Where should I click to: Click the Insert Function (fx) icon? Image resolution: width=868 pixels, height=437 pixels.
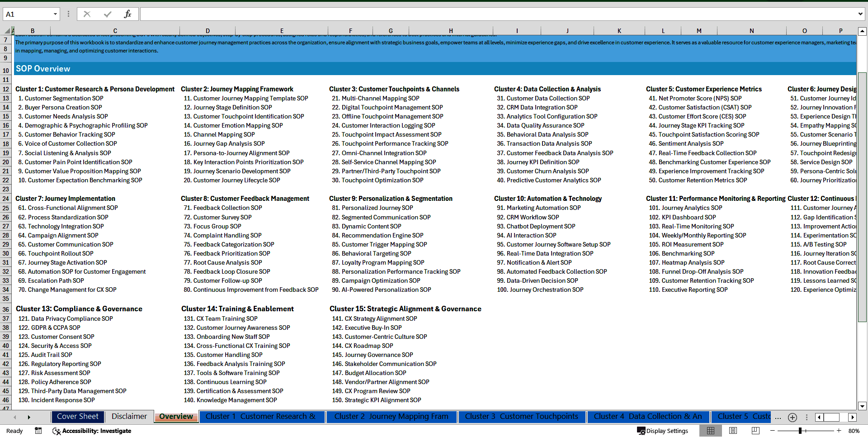(127, 14)
